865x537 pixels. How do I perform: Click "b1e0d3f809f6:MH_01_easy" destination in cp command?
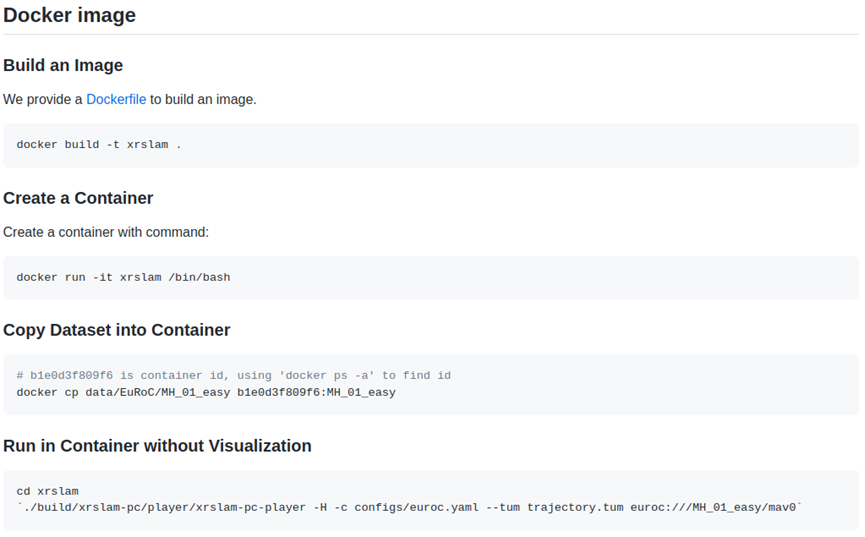click(x=316, y=392)
